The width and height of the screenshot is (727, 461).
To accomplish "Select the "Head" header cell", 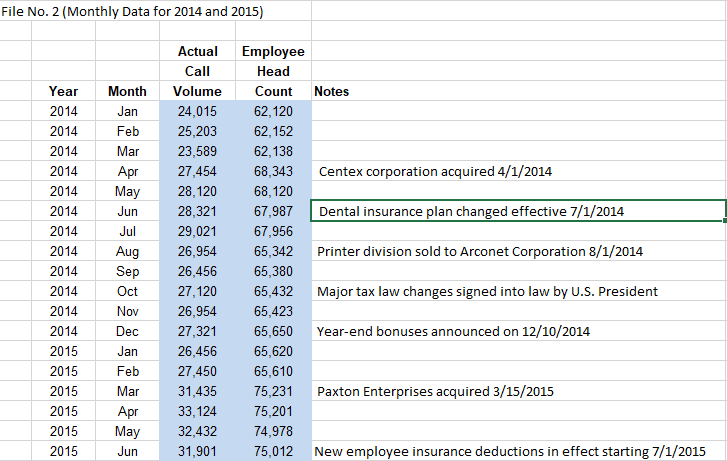I will (273, 71).
